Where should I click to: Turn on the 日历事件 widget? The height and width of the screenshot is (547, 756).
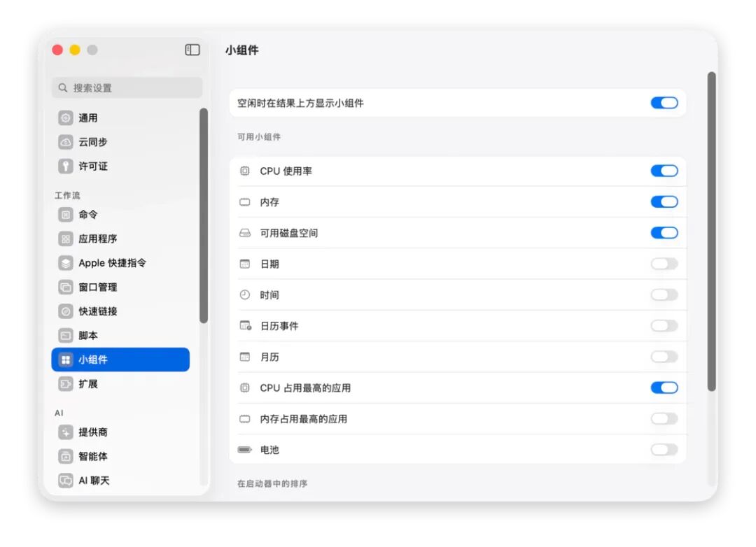click(x=664, y=326)
